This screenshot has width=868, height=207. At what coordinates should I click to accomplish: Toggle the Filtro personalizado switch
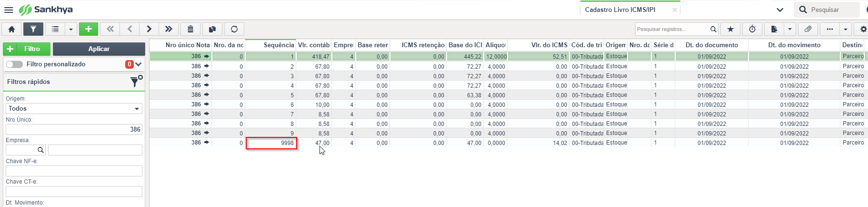click(15, 64)
